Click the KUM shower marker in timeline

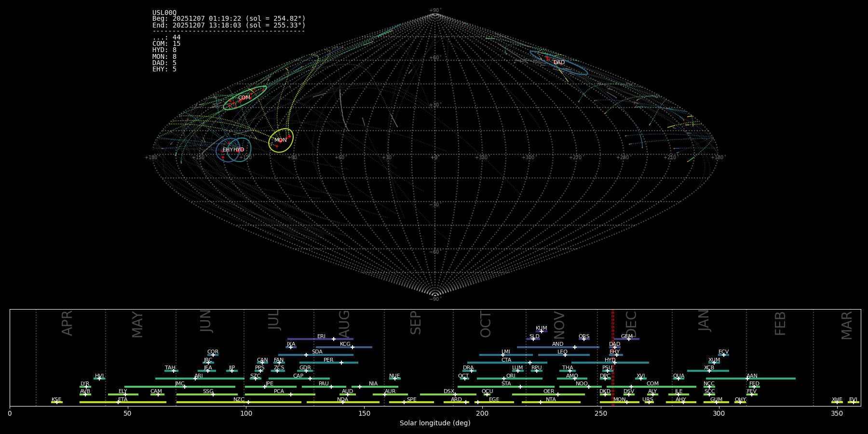click(x=542, y=331)
